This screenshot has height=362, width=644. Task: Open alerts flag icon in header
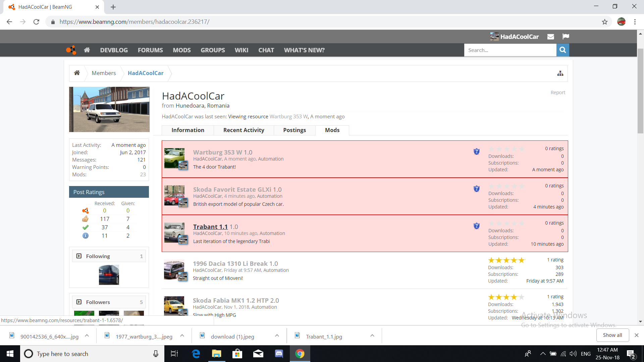click(x=566, y=37)
